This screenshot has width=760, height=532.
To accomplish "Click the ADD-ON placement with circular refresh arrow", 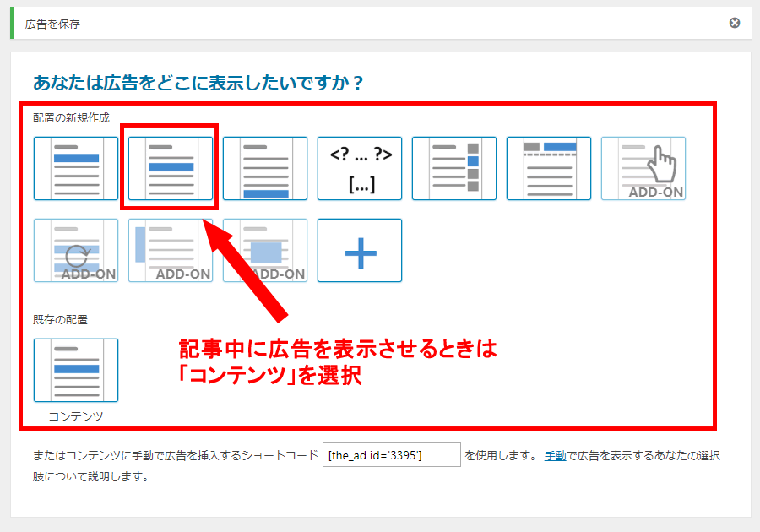I will [76, 250].
